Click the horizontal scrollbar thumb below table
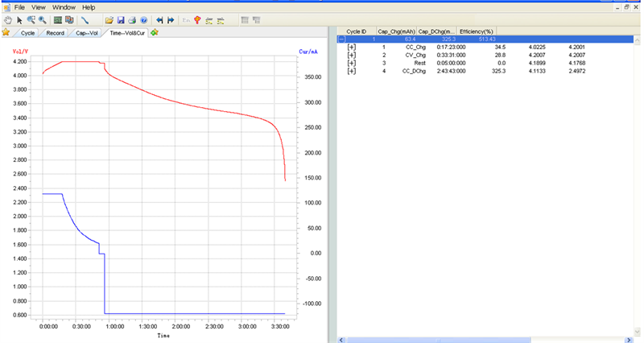This screenshot has height=343, width=644. (x=439, y=340)
